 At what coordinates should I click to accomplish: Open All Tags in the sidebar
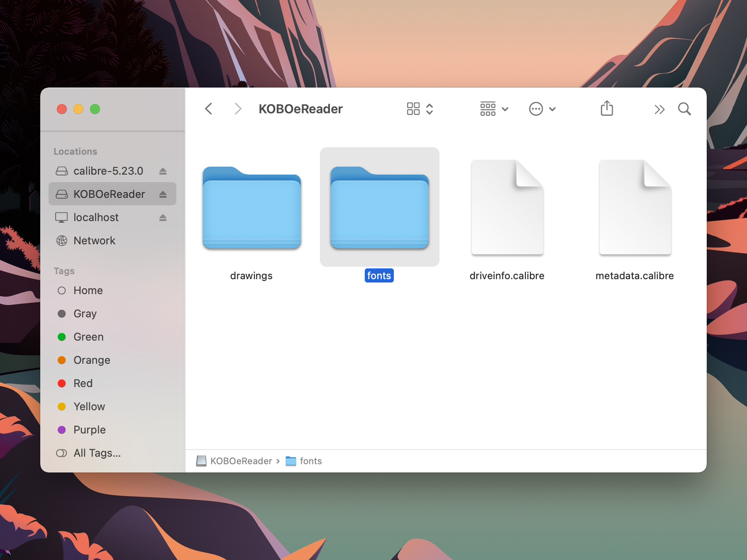coord(96,453)
